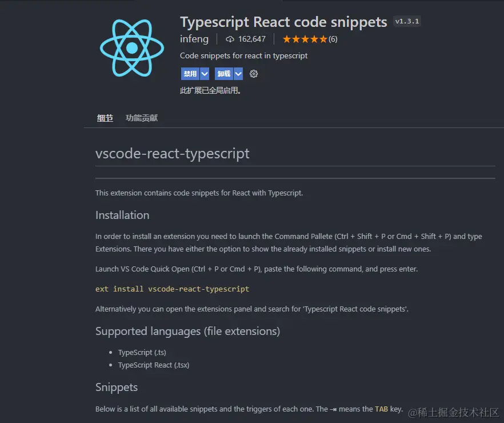Screen dimensions: 504x423
Task: Expand the 禁用 dropdown arrow
Action: click(205, 74)
